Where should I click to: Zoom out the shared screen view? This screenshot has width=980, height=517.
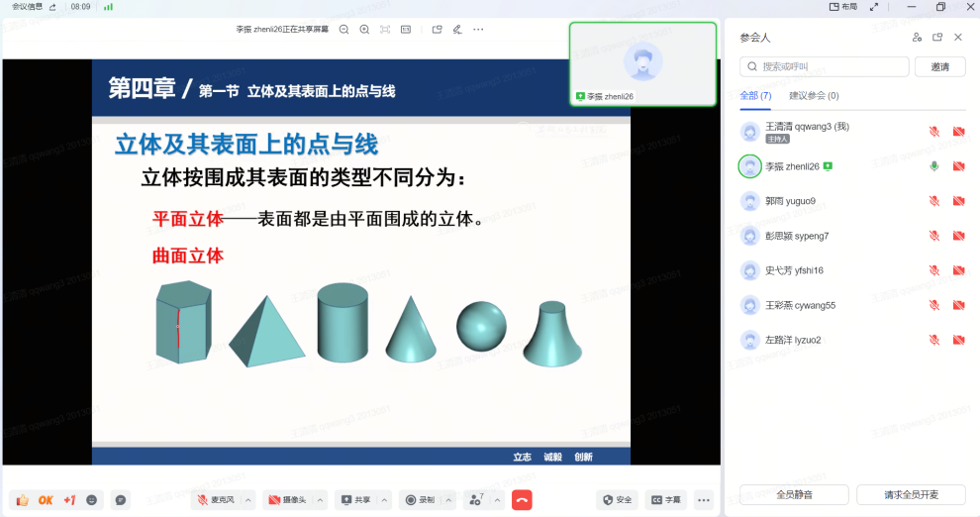(343, 30)
